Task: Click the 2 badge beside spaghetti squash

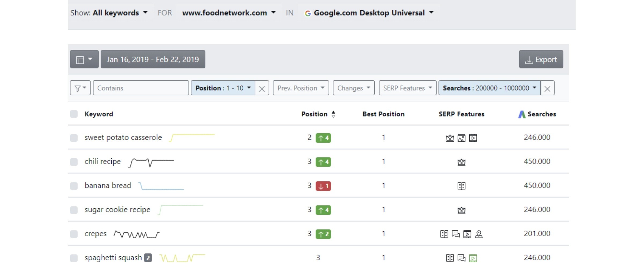Action: [x=148, y=258]
